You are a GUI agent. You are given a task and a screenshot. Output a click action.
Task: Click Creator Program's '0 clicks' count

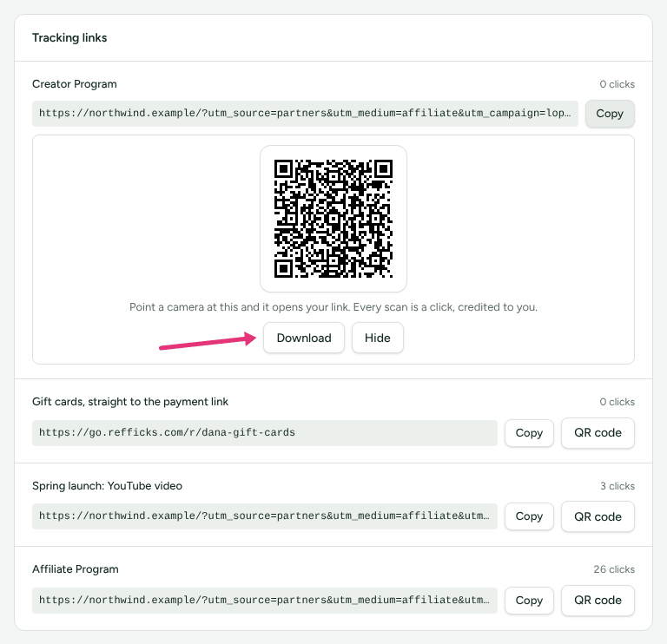[617, 84]
